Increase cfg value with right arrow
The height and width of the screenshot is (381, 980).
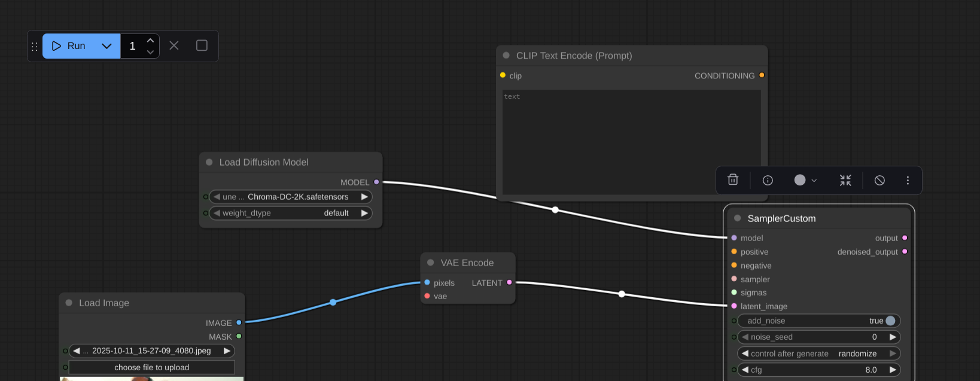tap(893, 370)
